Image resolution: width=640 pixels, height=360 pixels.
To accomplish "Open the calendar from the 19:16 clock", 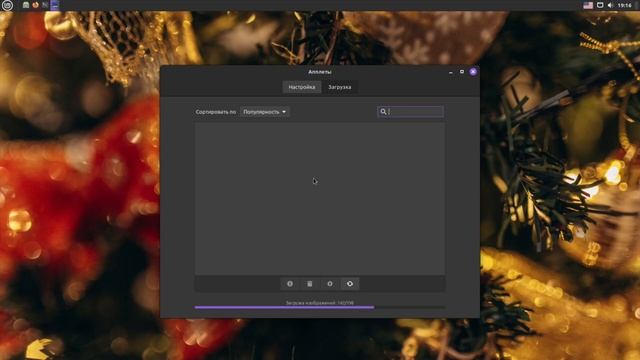I will [x=624, y=5].
